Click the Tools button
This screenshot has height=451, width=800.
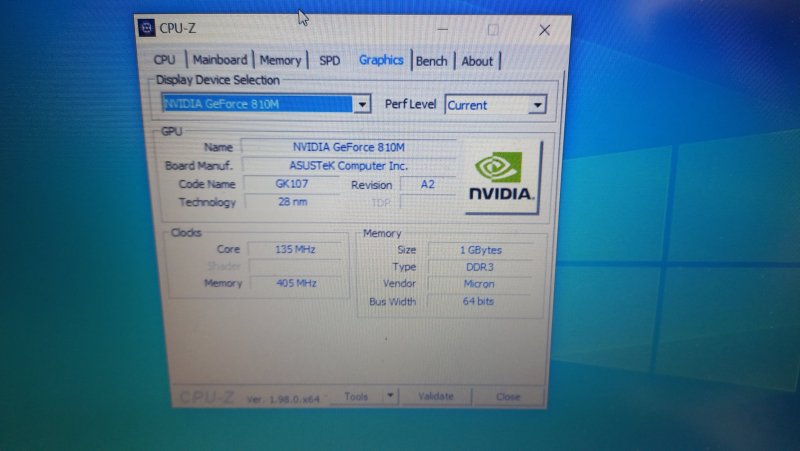click(x=356, y=396)
